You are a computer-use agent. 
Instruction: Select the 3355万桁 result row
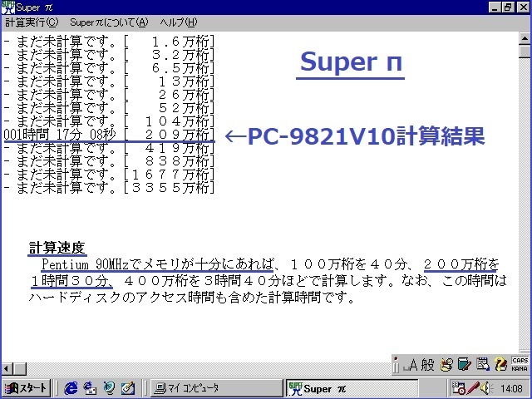click(x=109, y=188)
